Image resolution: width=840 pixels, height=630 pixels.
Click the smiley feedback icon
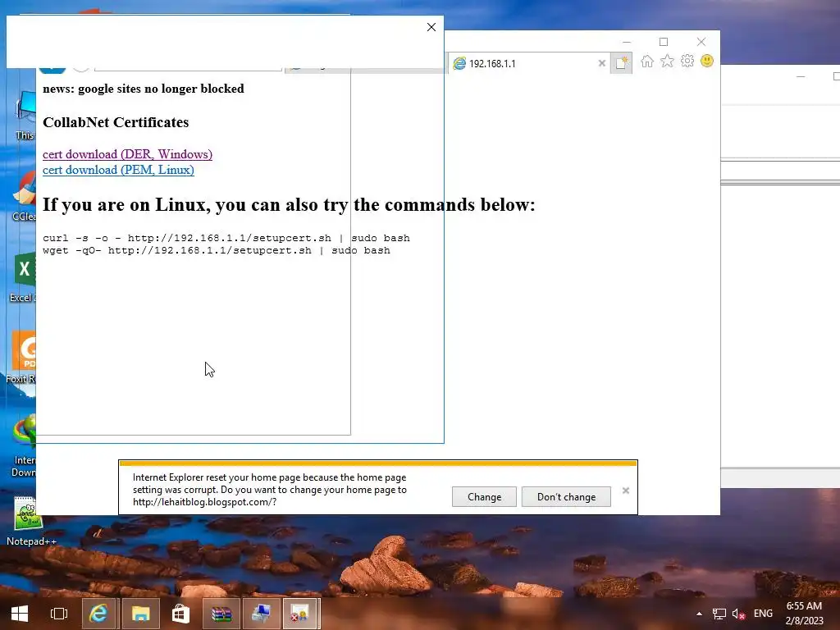707,61
